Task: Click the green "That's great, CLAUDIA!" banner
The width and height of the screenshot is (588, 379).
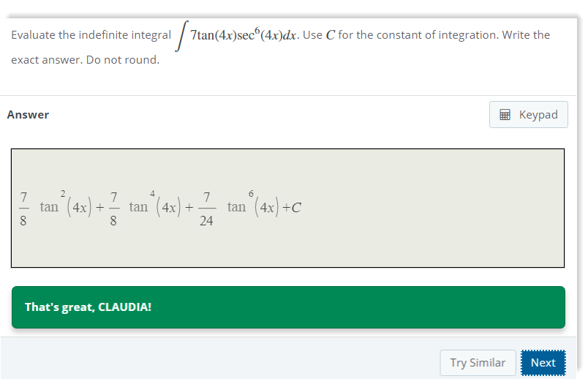Action: coord(288,307)
